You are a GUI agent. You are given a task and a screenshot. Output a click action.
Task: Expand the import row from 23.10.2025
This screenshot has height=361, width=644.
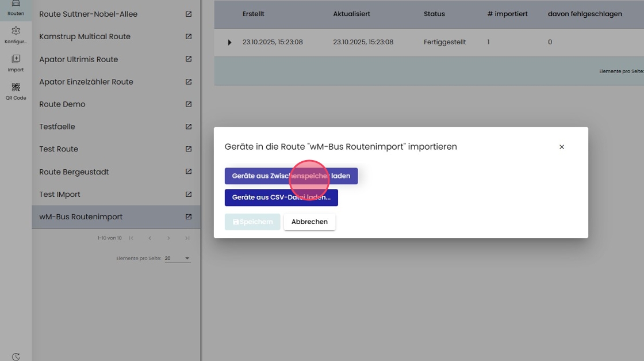pos(229,43)
